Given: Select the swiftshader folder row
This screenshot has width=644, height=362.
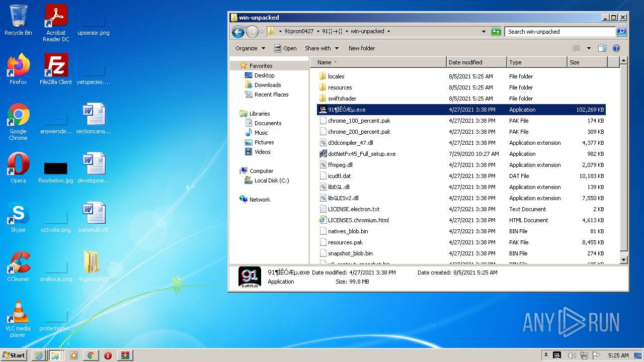Looking at the screenshot, I should point(461,99).
